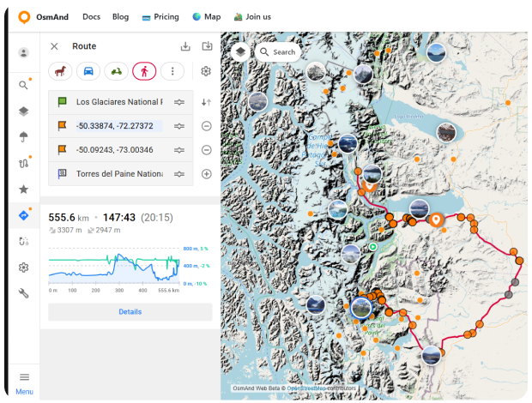Viewport: 532px width, 403px height.
Task: Click the elevation profile graph
Action: 113,266
